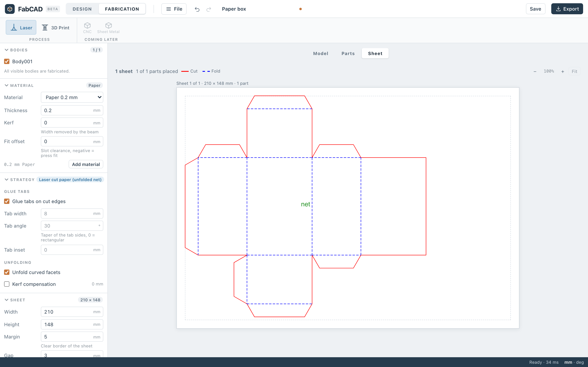Zoom in with the plus icon
This screenshot has height=367, width=588.
(563, 71)
